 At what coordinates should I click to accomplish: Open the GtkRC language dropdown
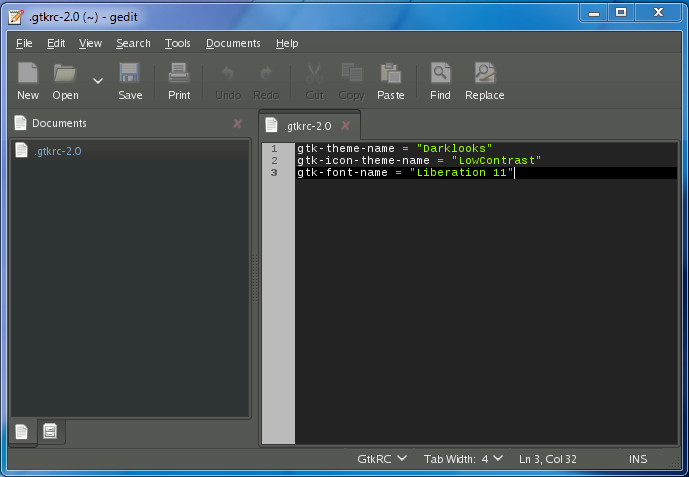tap(382, 459)
